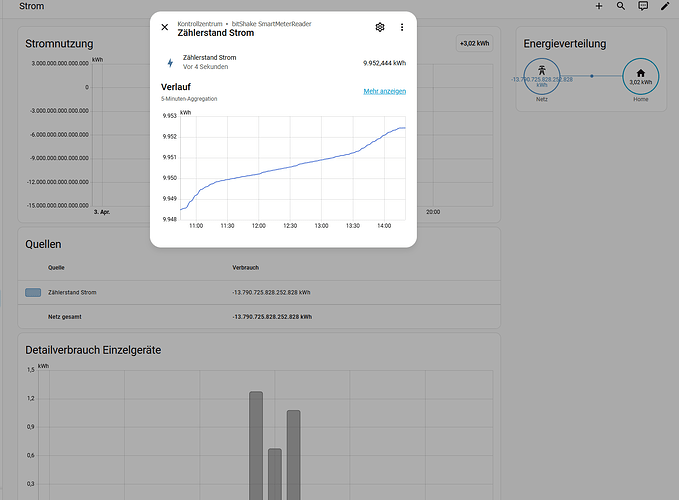Close the Zählerstand Strom dialog
Screen dimensions: 679x500
coord(165,27)
